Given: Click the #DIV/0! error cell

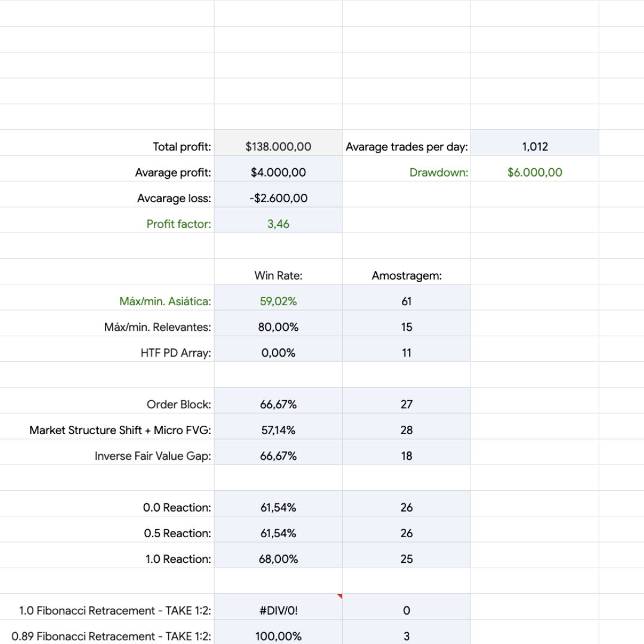Looking at the screenshot, I should (x=278, y=611).
